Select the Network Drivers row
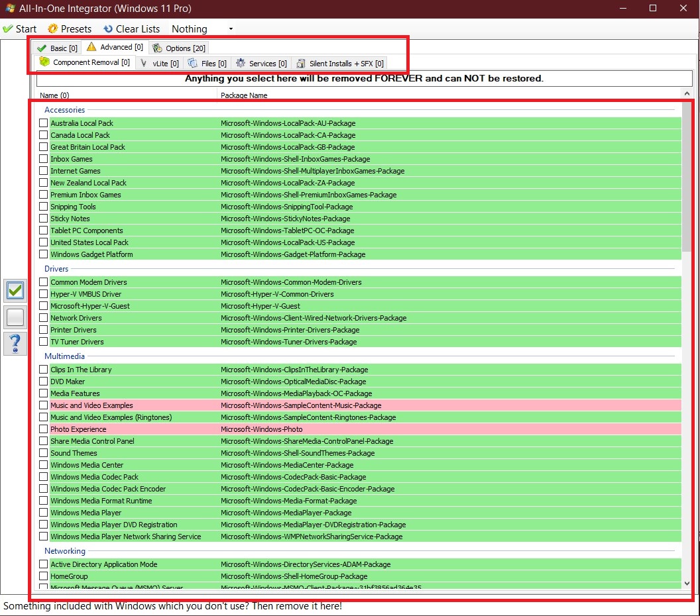 click(360, 317)
